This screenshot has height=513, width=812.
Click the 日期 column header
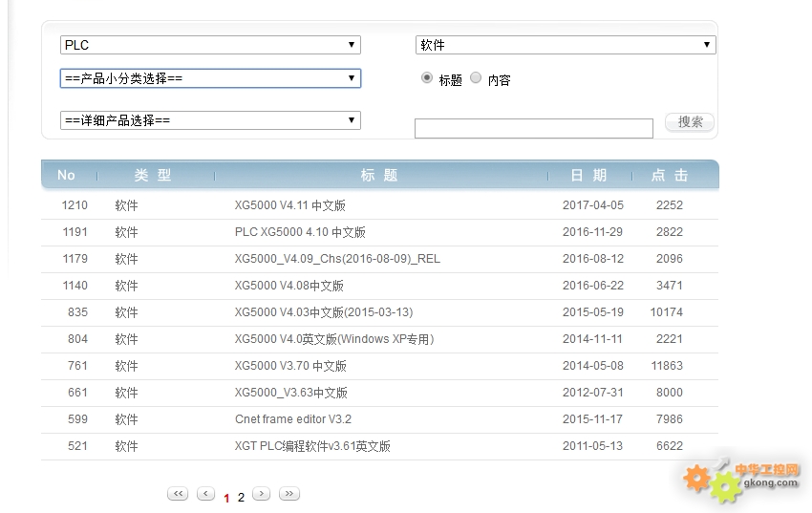point(588,175)
